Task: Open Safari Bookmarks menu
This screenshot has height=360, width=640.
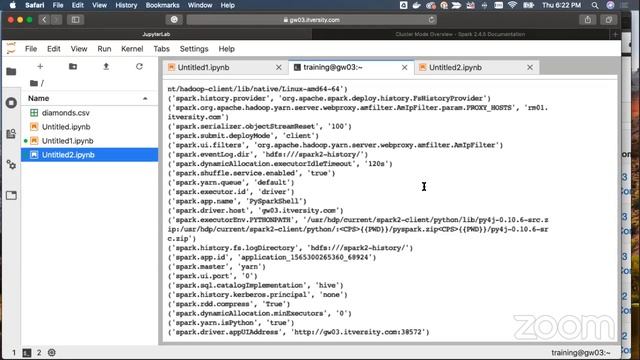Action: (162, 5)
